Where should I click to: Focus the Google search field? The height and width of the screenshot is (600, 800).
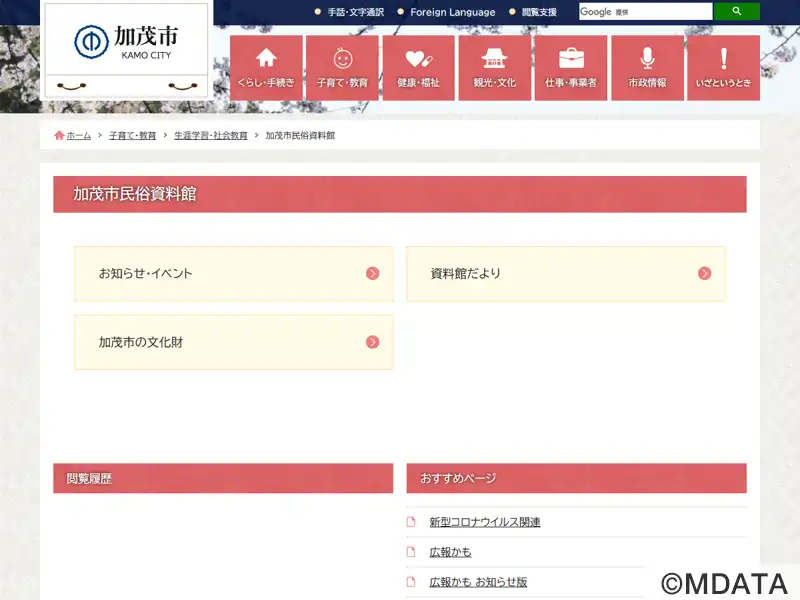pos(645,11)
